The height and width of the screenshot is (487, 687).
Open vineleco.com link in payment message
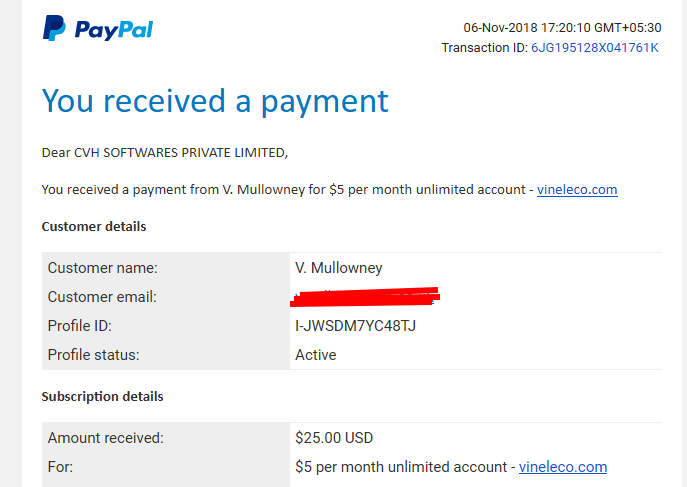[x=577, y=190]
